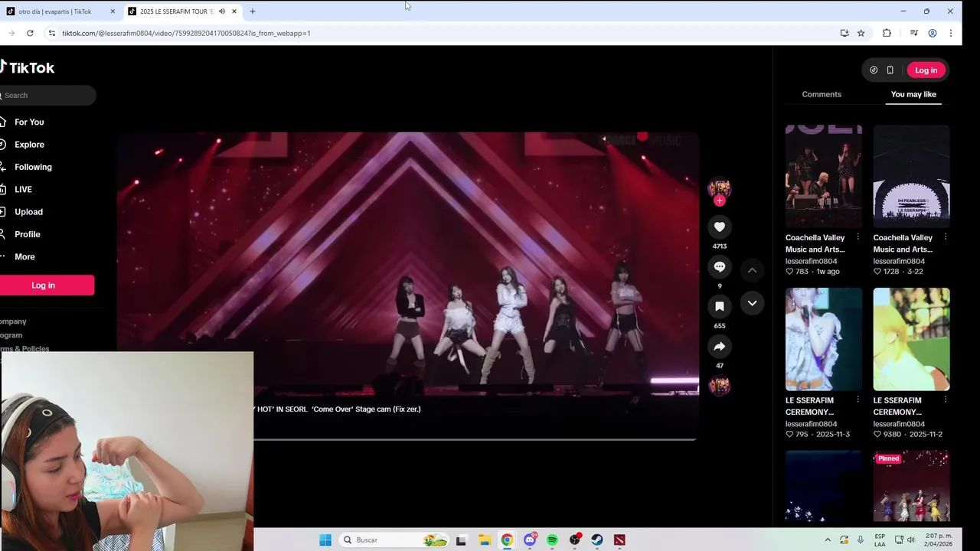Open Coachella video thumbnail dated 3-22

911,177
